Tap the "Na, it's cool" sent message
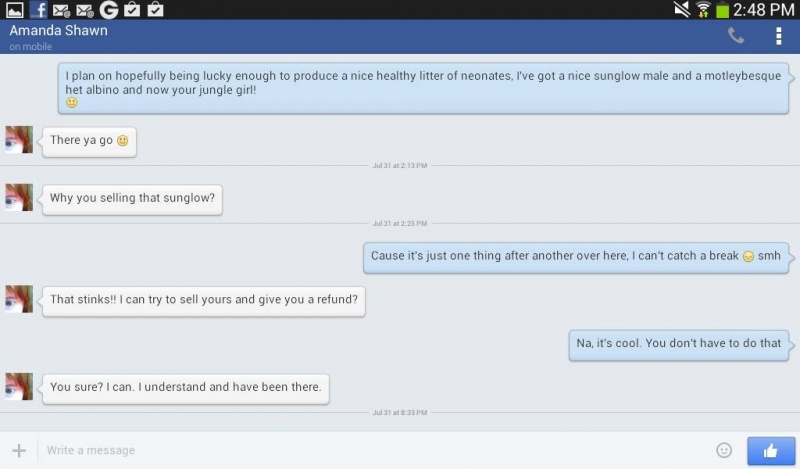 (679, 344)
